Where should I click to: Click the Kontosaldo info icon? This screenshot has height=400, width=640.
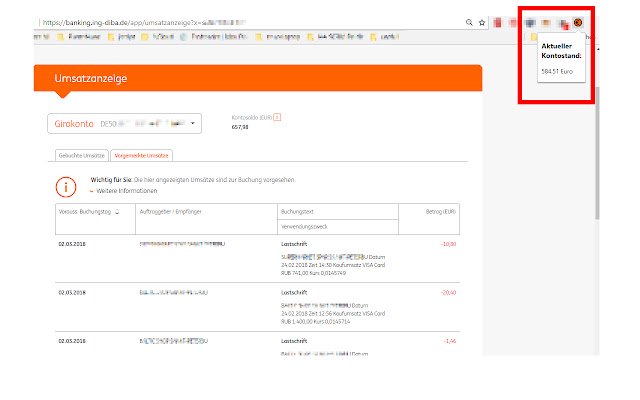pyautogui.click(x=277, y=117)
